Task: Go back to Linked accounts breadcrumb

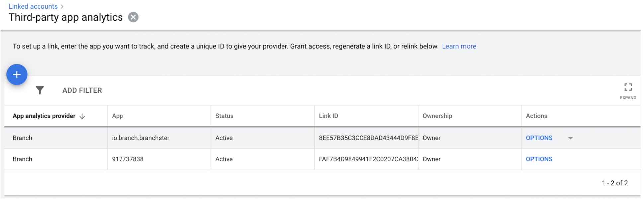Action: click(x=33, y=6)
